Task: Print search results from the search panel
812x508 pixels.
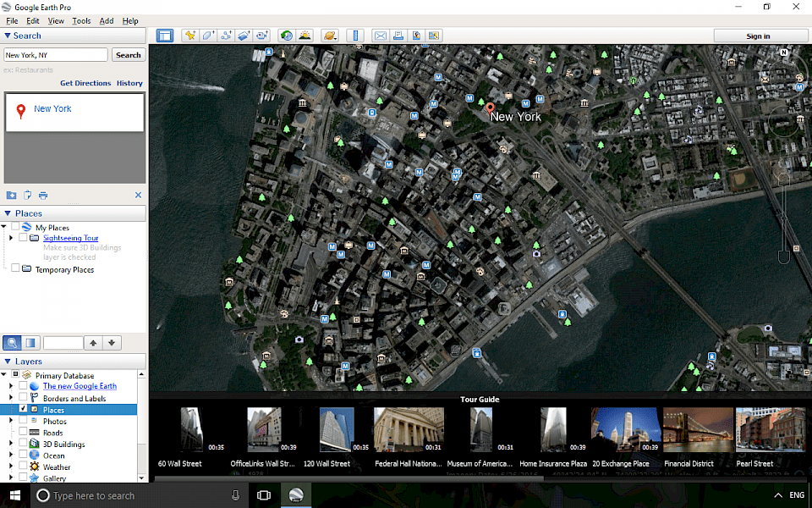Action: [43, 196]
